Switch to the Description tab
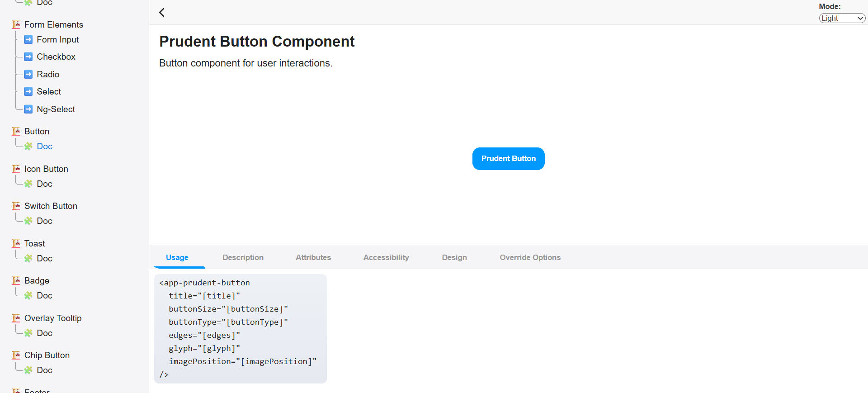 pyautogui.click(x=243, y=257)
